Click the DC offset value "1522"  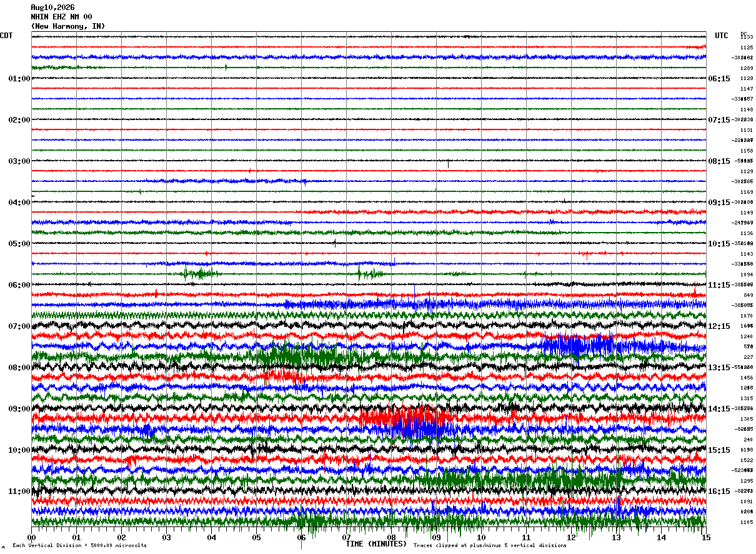tap(747, 460)
